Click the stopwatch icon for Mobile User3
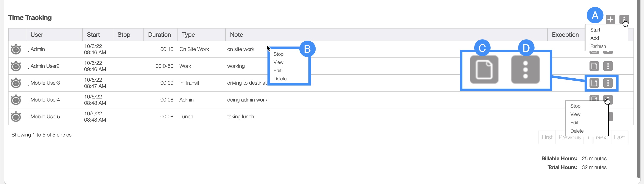The width and height of the screenshot is (644, 184). click(16, 83)
